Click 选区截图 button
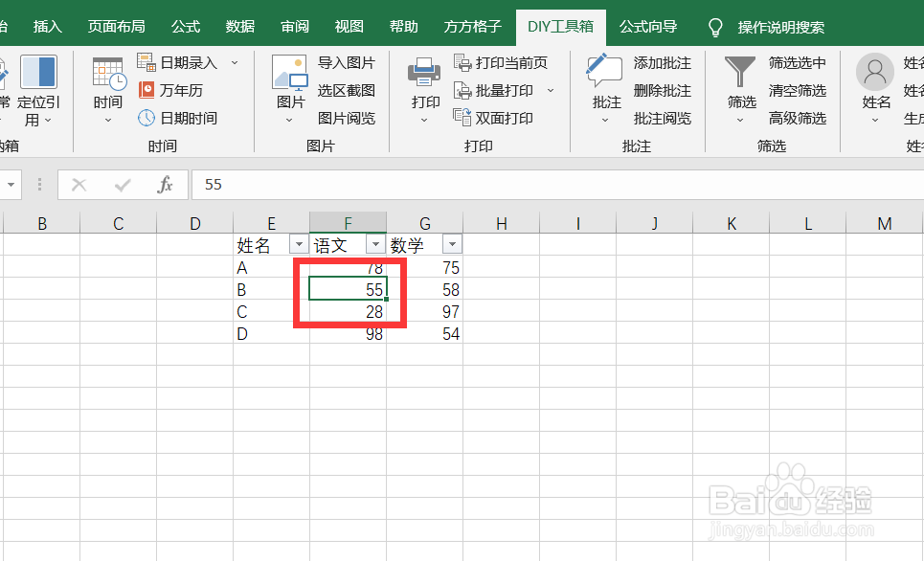The width and height of the screenshot is (924, 561). coord(347,90)
